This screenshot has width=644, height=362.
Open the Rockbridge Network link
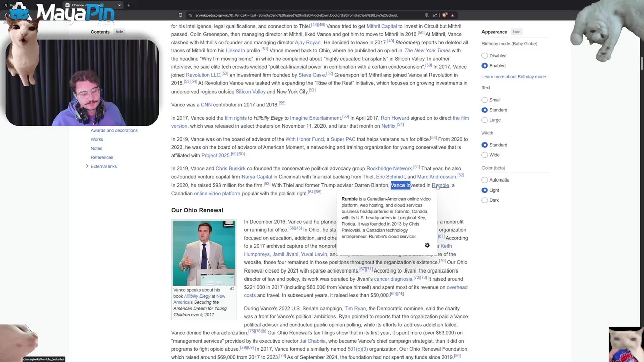[x=389, y=169]
